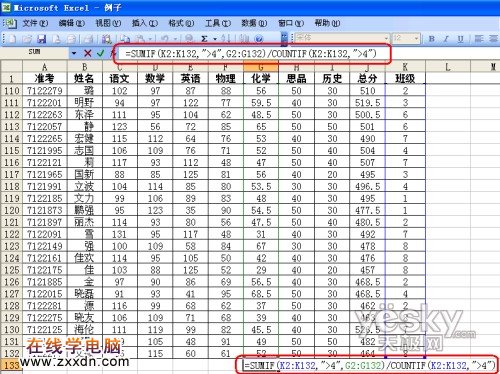This screenshot has width=500, height=374.
Task: Click the total score cell 519.5
Action: (x=367, y=103)
